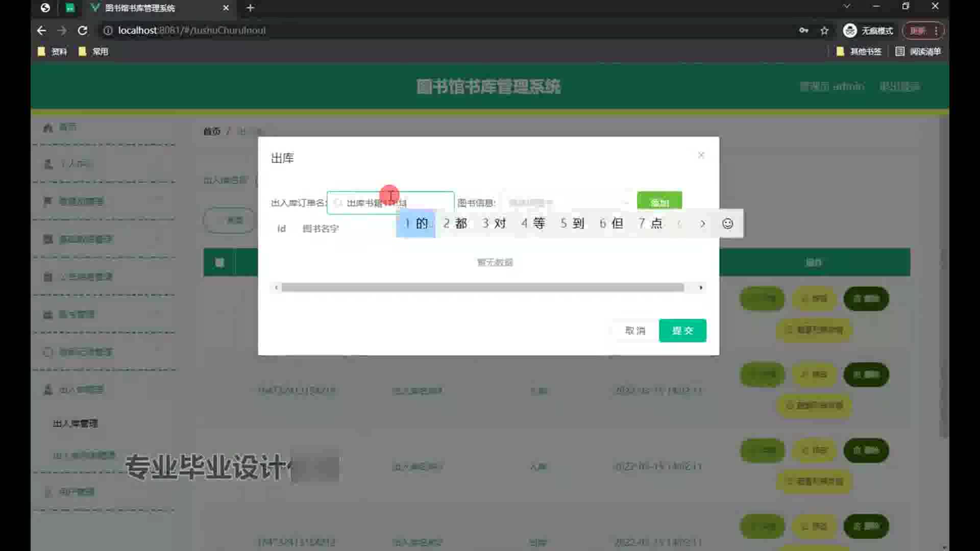The image size is (980, 551).
Task: Toggle the table header select-all checkbox
Action: pos(219,262)
